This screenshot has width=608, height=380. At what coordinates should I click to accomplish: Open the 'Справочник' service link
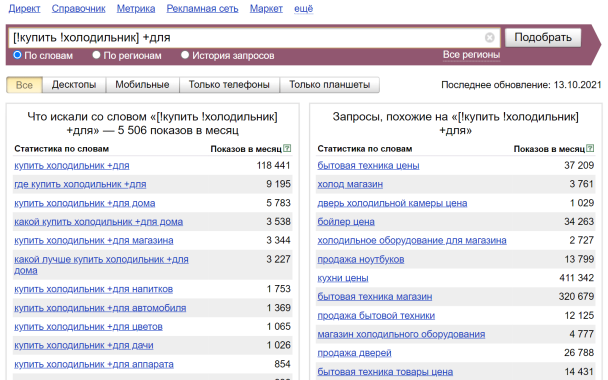click(79, 9)
